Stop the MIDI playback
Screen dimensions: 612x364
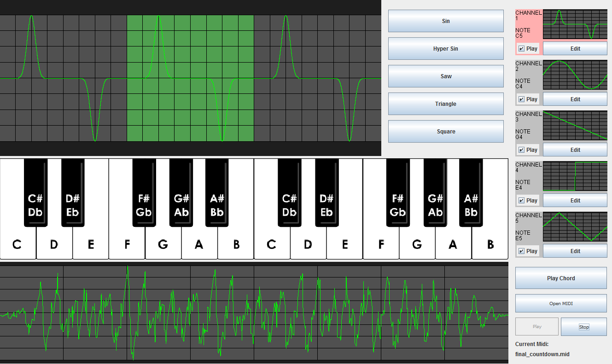(x=583, y=327)
